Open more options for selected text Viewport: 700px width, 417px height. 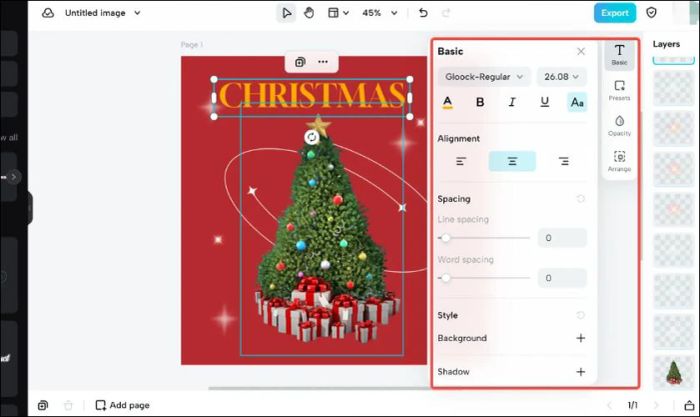[x=323, y=62]
